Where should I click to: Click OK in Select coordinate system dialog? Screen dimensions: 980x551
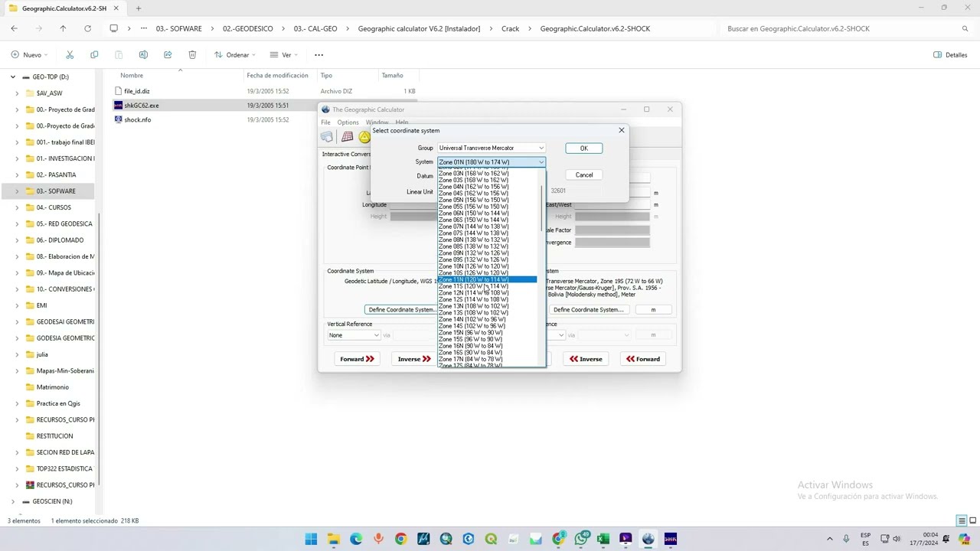[x=583, y=148]
